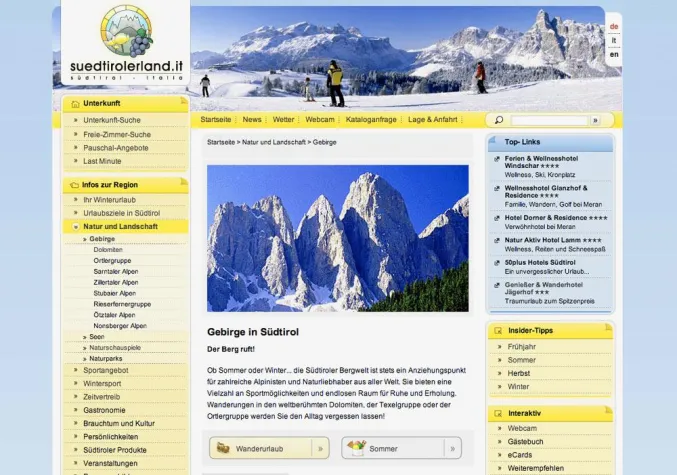
Task: Click the suedtirolerland.it logo
Action: click(126, 43)
